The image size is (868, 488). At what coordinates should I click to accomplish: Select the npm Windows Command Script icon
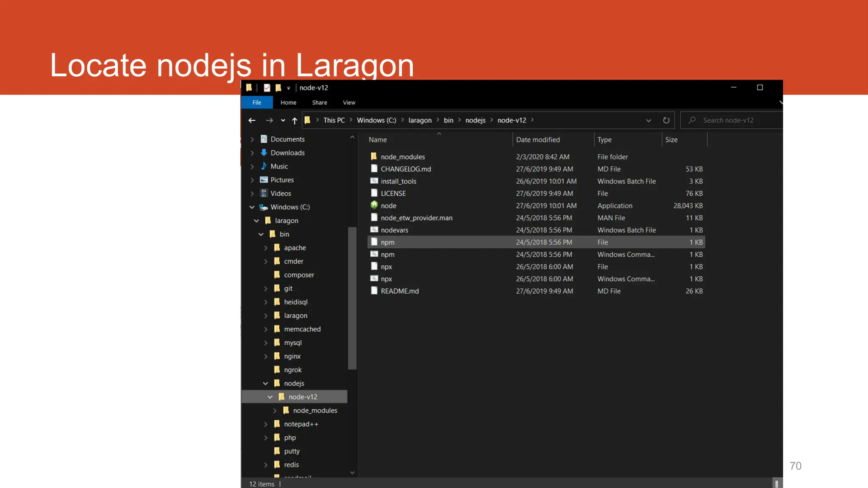tap(374, 254)
